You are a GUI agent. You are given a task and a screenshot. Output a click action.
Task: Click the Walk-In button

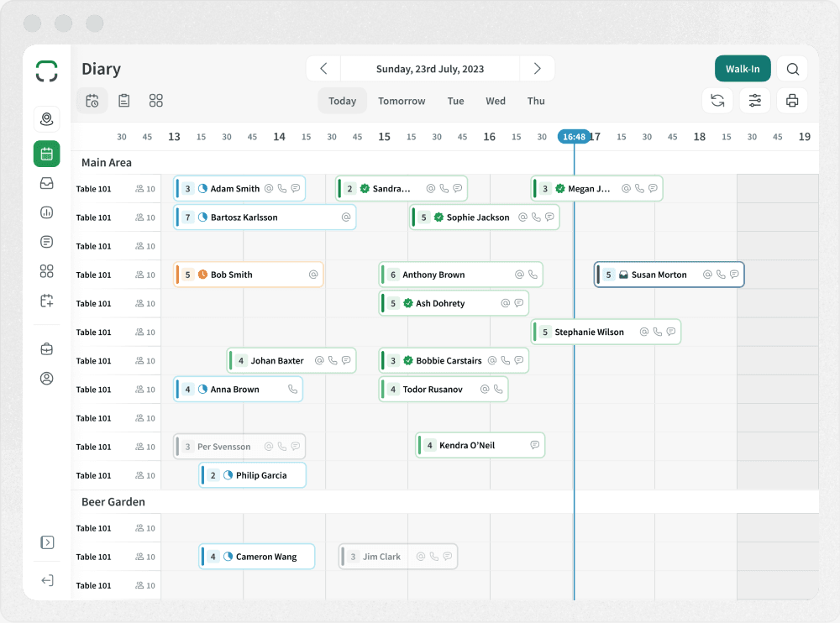coord(743,69)
